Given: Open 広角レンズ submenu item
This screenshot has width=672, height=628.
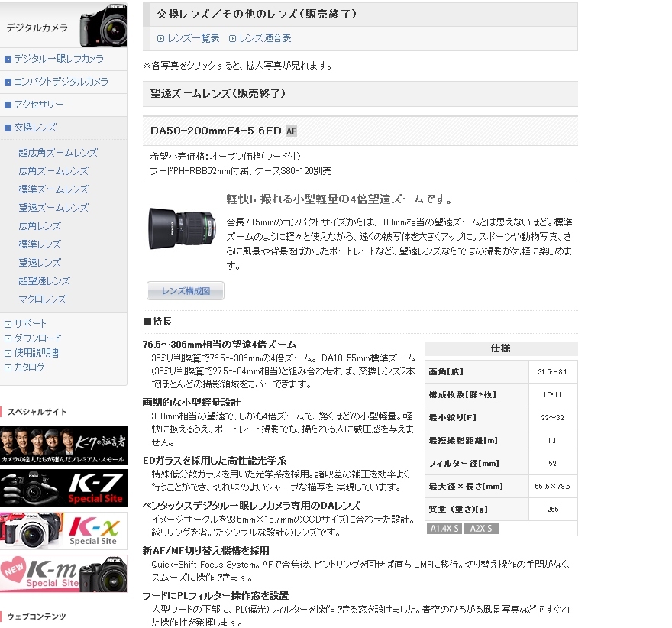Looking at the screenshot, I should [x=40, y=226].
